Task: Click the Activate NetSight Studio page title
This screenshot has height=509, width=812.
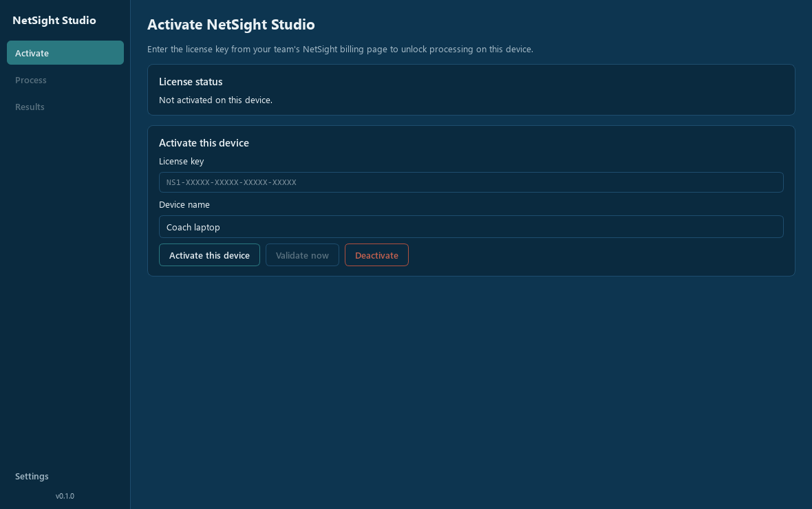Action: (x=231, y=24)
